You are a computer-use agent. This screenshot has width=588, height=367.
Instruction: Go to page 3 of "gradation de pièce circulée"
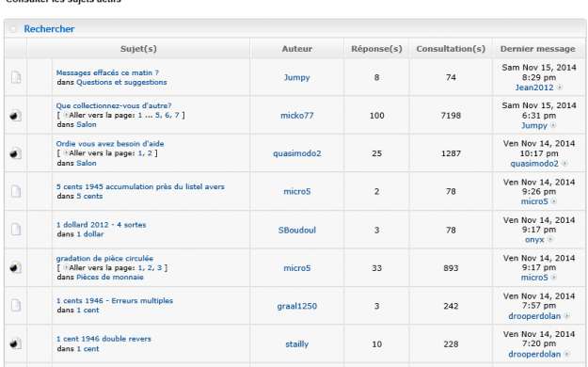(x=159, y=267)
